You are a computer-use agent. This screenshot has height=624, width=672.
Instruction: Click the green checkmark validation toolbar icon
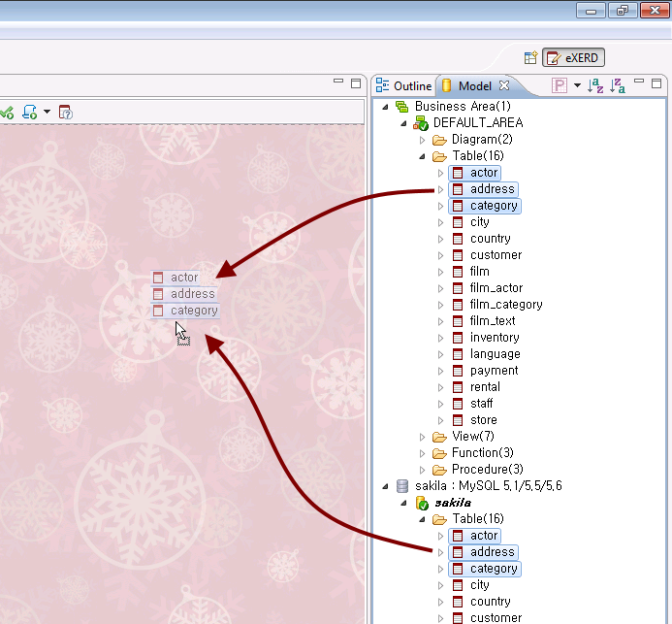(x=7, y=113)
